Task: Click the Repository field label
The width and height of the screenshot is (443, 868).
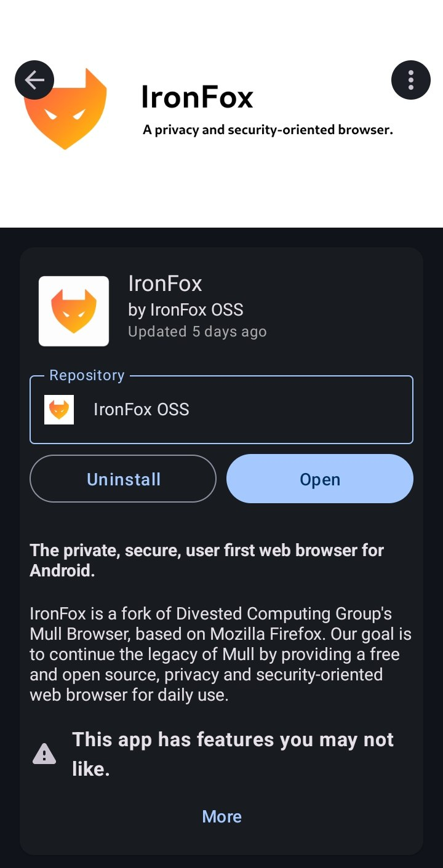Action: 87,375
